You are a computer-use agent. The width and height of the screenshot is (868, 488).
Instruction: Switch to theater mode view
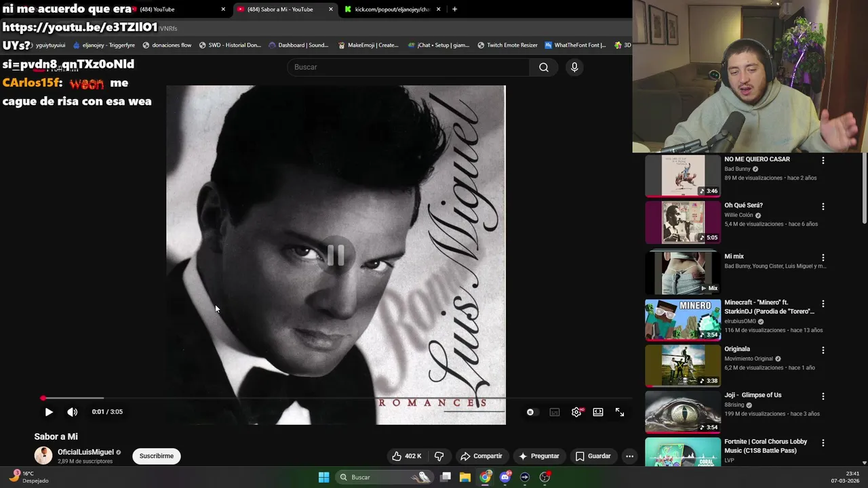pyautogui.click(x=598, y=412)
